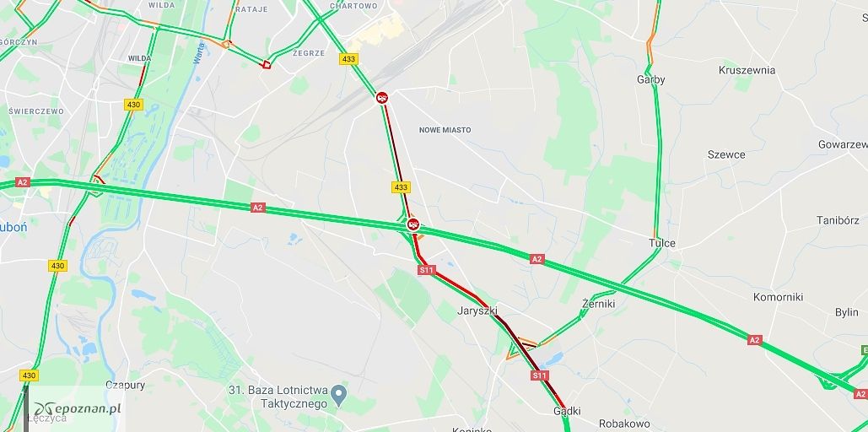Click the 430 road shield near Świerczewo
Screen dimensions: 868x432
click(133, 105)
